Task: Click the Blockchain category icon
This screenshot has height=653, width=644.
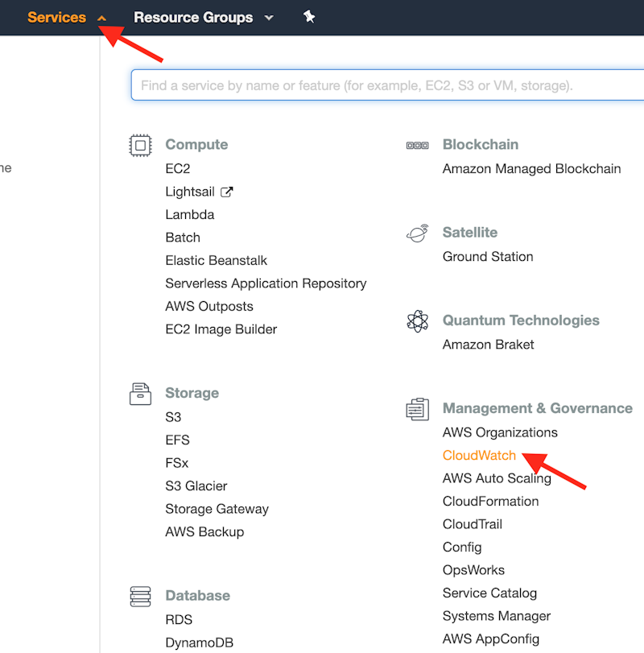Action: pos(417,145)
